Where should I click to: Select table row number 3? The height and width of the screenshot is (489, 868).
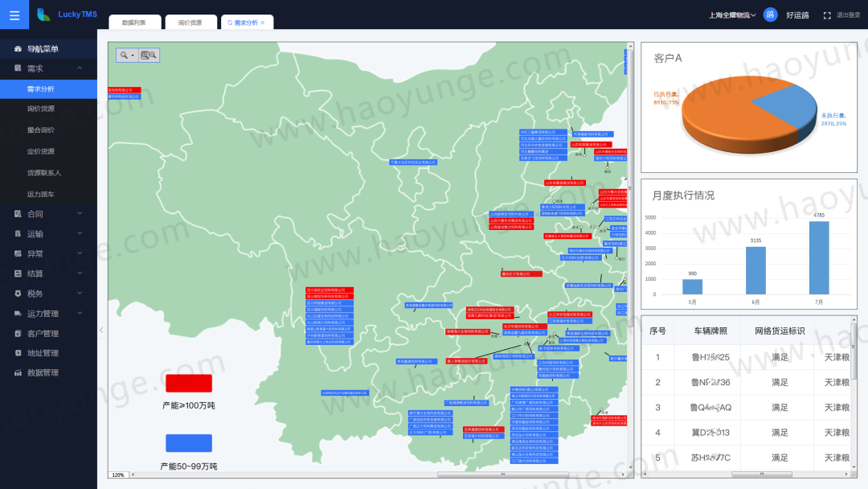(746, 408)
